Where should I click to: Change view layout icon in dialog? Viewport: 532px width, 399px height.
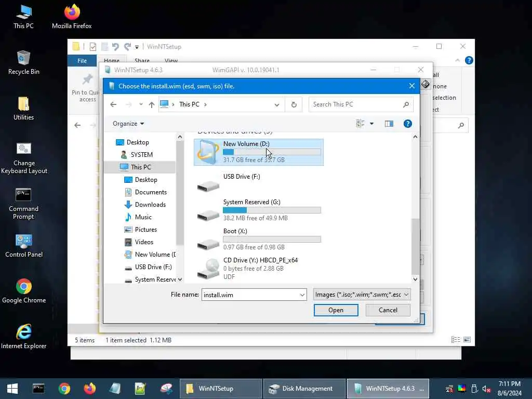click(361, 124)
